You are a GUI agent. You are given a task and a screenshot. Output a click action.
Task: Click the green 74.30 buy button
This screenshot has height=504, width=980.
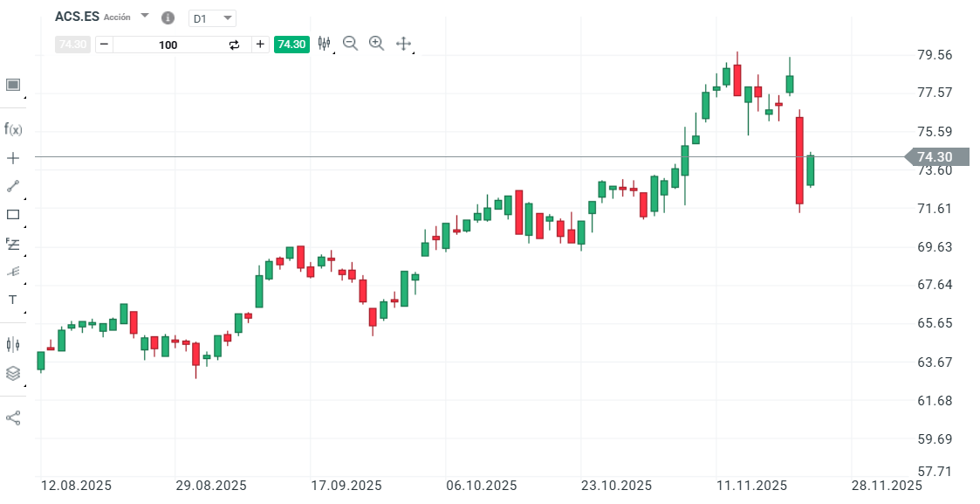point(291,45)
